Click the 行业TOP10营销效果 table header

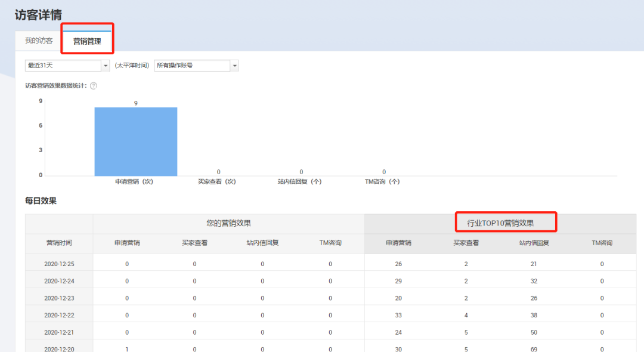pos(500,224)
